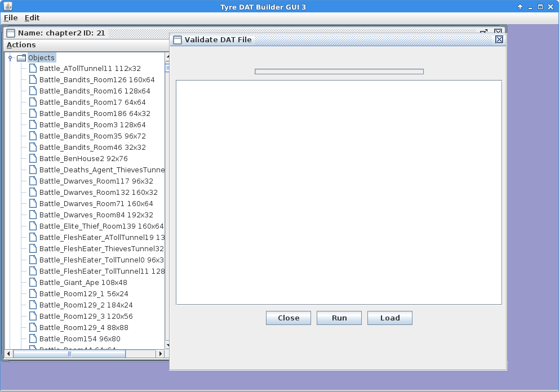Click the tree's vertical scroll up arrow
559x392 pixels.
(x=167, y=57)
